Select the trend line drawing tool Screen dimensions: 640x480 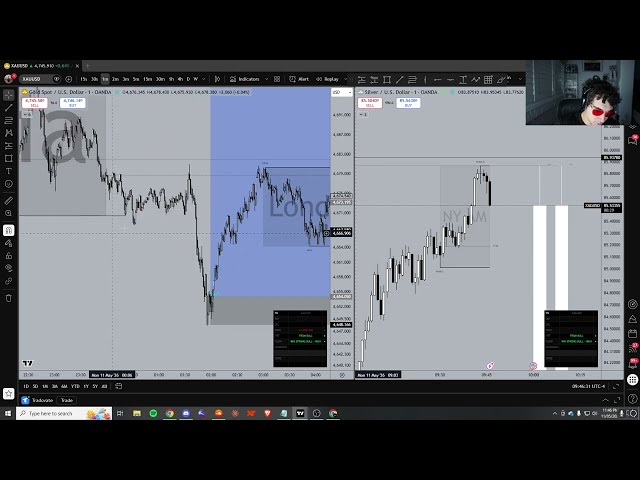(9, 108)
